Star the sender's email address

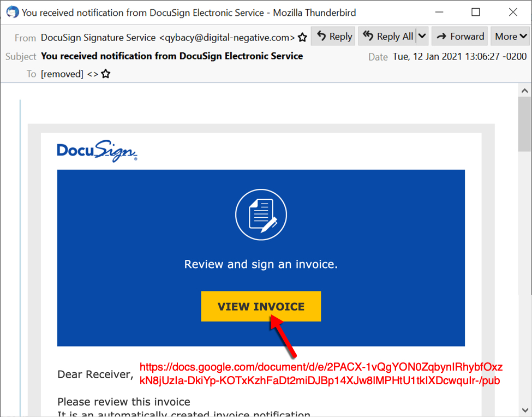[302, 38]
